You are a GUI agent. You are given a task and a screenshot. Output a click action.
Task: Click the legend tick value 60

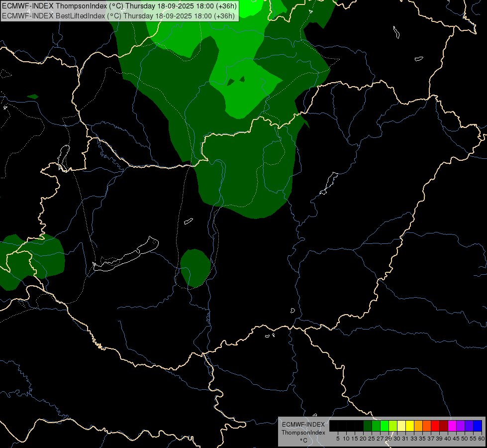(x=482, y=439)
